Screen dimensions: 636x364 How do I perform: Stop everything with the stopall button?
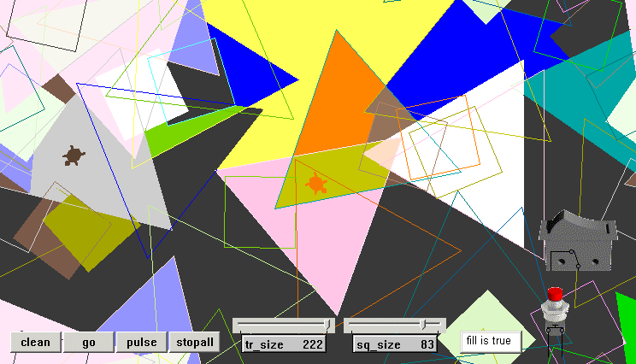[x=195, y=342]
